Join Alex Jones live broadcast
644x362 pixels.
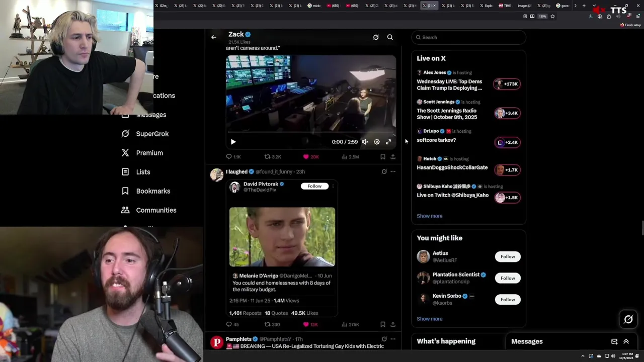[449, 84]
